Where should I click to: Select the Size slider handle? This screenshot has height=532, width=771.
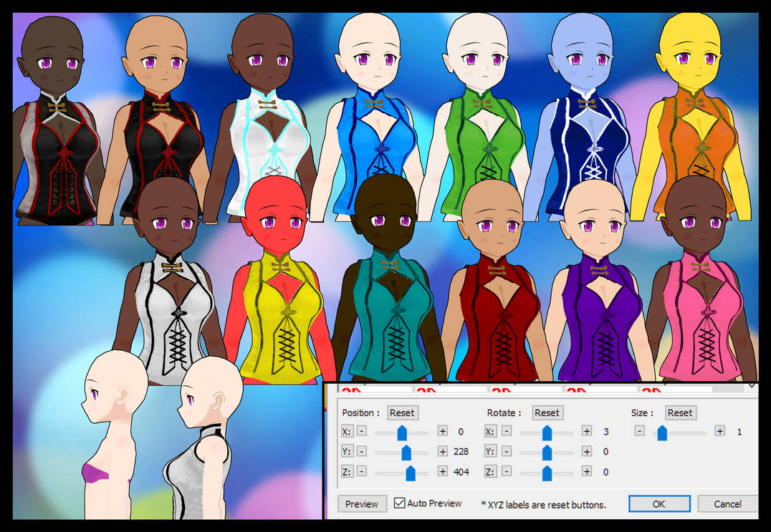point(661,432)
